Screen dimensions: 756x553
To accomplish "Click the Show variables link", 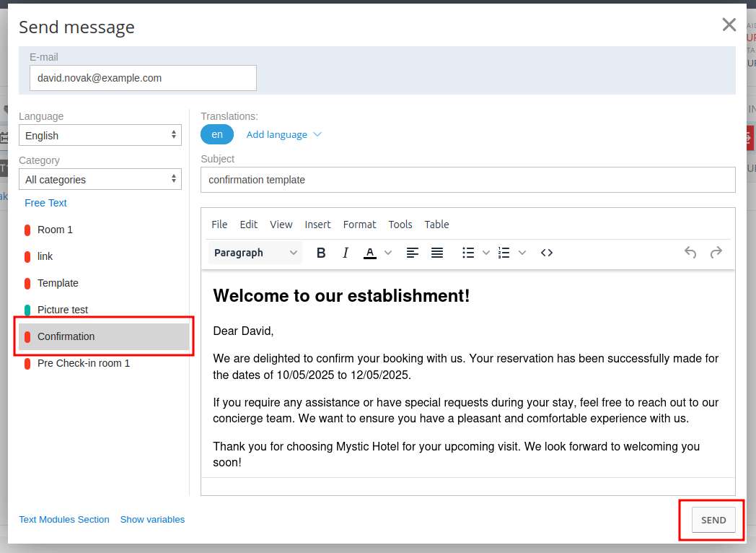I will click(x=152, y=519).
